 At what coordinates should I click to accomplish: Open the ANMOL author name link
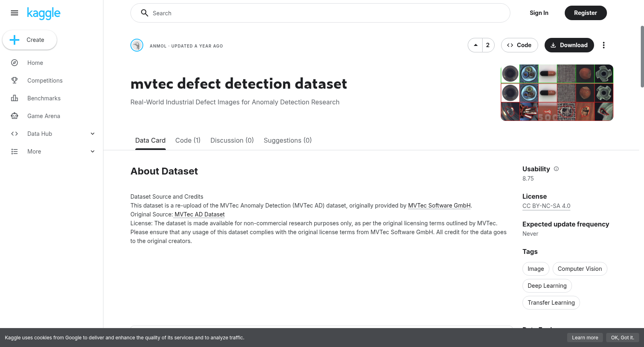pyautogui.click(x=158, y=46)
